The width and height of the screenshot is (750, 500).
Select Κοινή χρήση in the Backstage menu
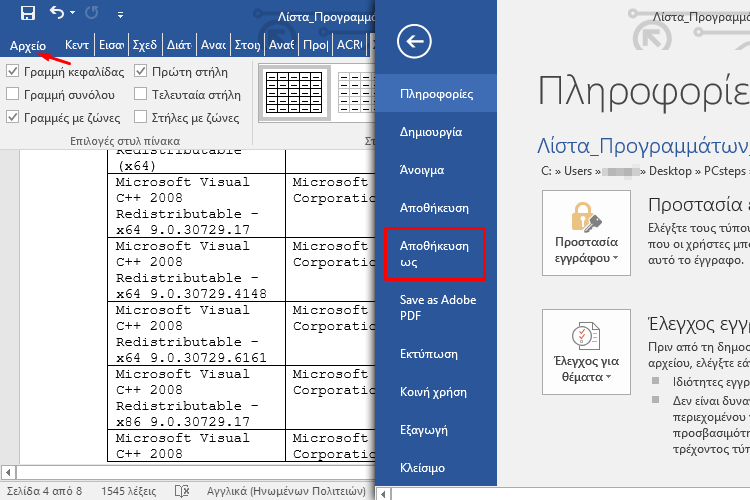(x=436, y=392)
